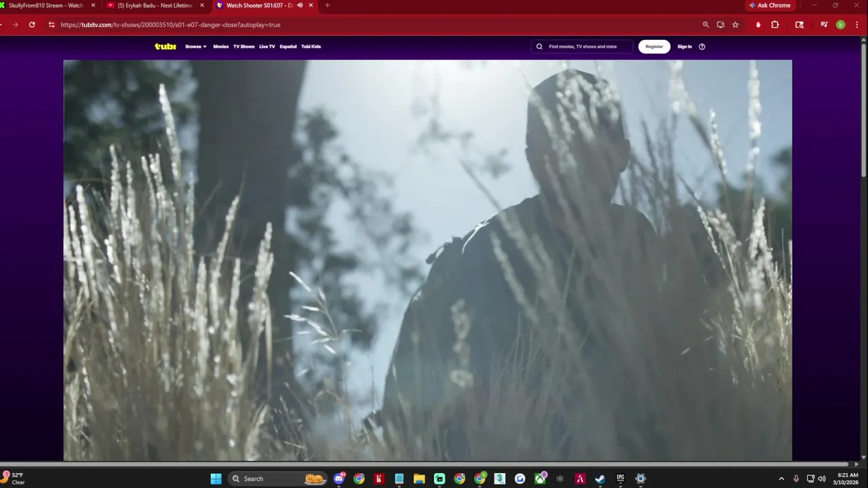Bookmark this page with star icon
The width and height of the screenshot is (868, 488).
735,24
